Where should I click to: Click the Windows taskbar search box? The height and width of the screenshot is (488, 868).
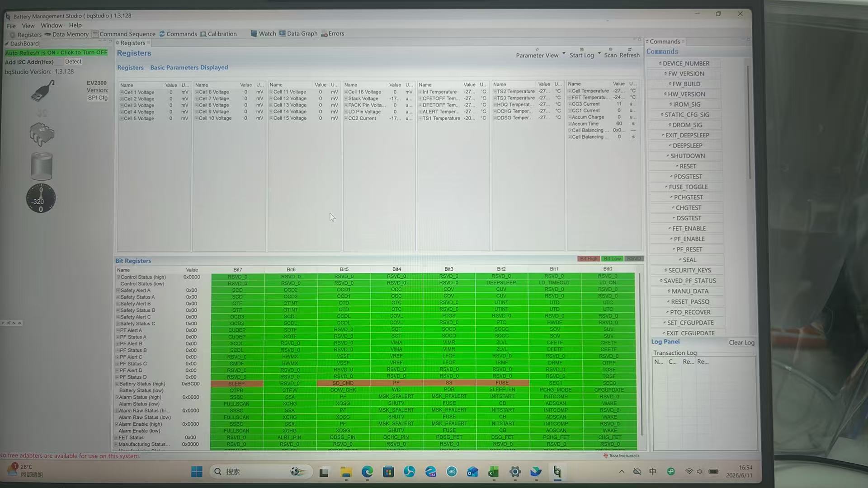(x=261, y=472)
